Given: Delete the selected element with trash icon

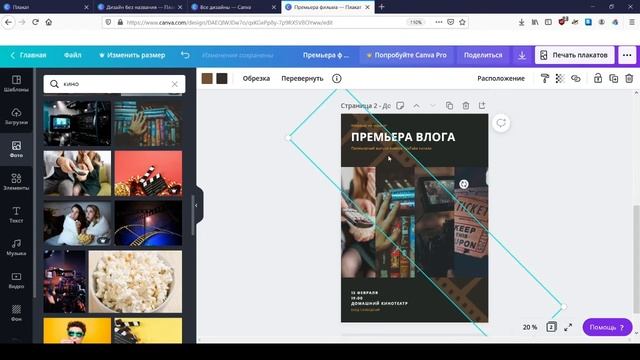Looking at the screenshot, I should pos(629,78).
